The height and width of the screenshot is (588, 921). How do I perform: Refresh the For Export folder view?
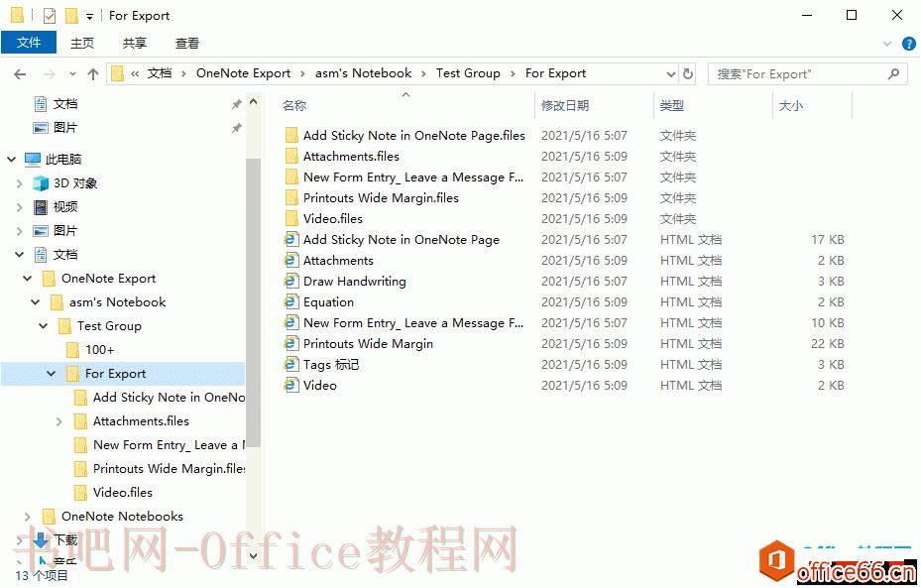[x=688, y=74]
